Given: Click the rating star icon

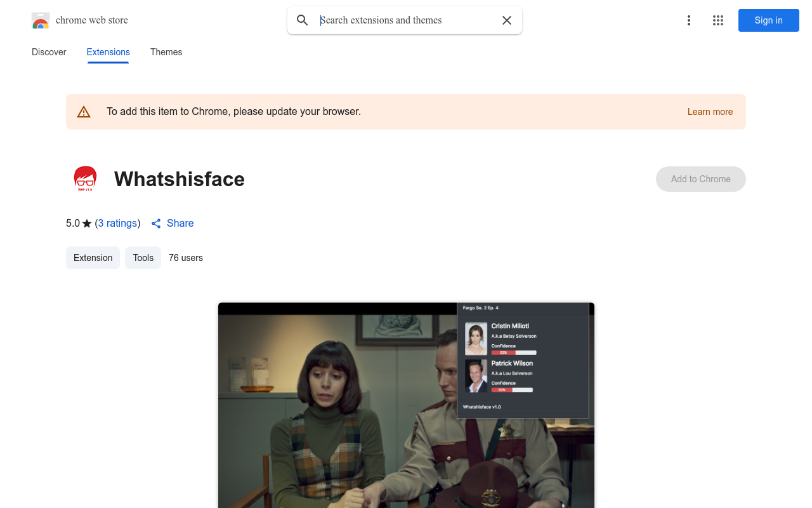Looking at the screenshot, I should 87,224.
